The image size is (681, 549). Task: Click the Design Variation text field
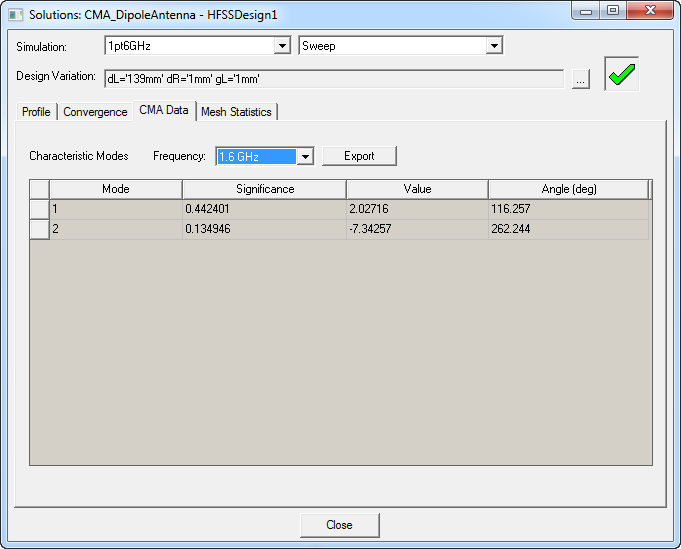click(334, 78)
